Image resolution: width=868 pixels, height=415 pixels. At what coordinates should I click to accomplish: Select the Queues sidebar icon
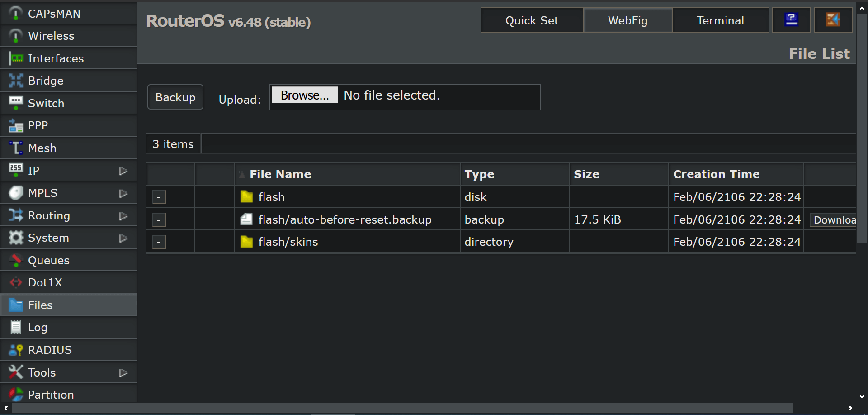(15, 260)
